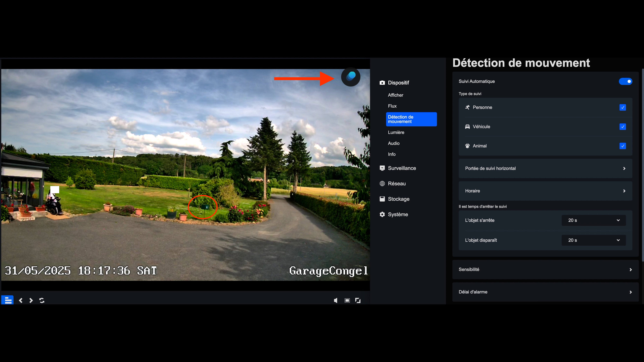
Task: Open L'objet s'arrête duration dropdown
Action: (x=594, y=220)
